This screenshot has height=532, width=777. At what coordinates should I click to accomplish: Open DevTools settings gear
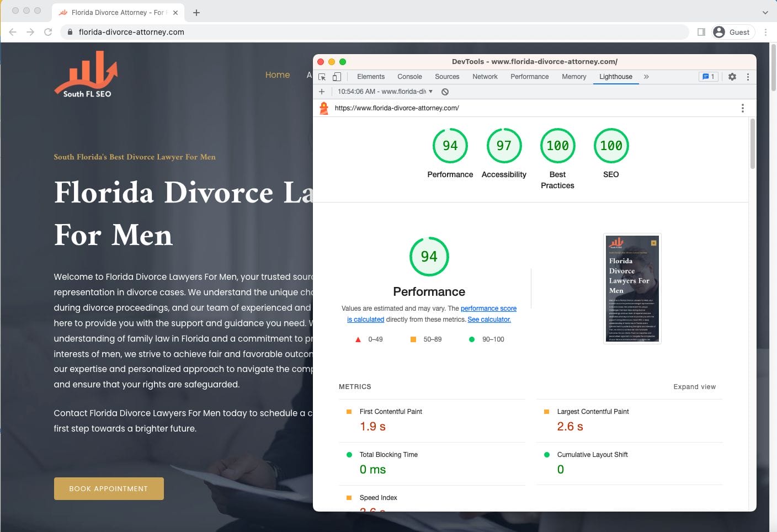pos(732,77)
